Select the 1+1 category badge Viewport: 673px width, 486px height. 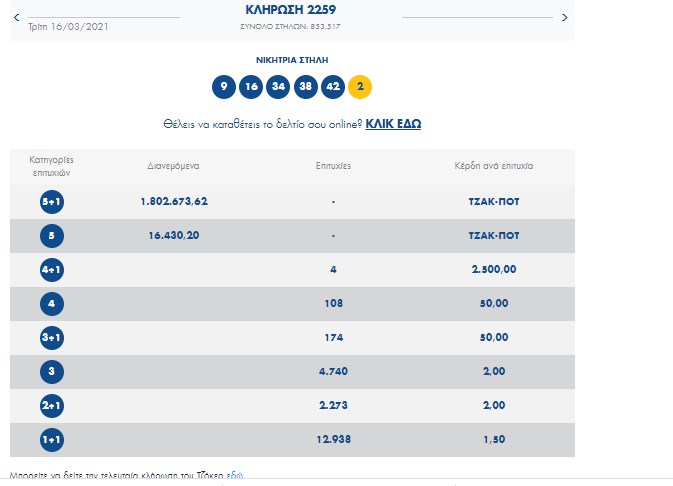(x=52, y=440)
